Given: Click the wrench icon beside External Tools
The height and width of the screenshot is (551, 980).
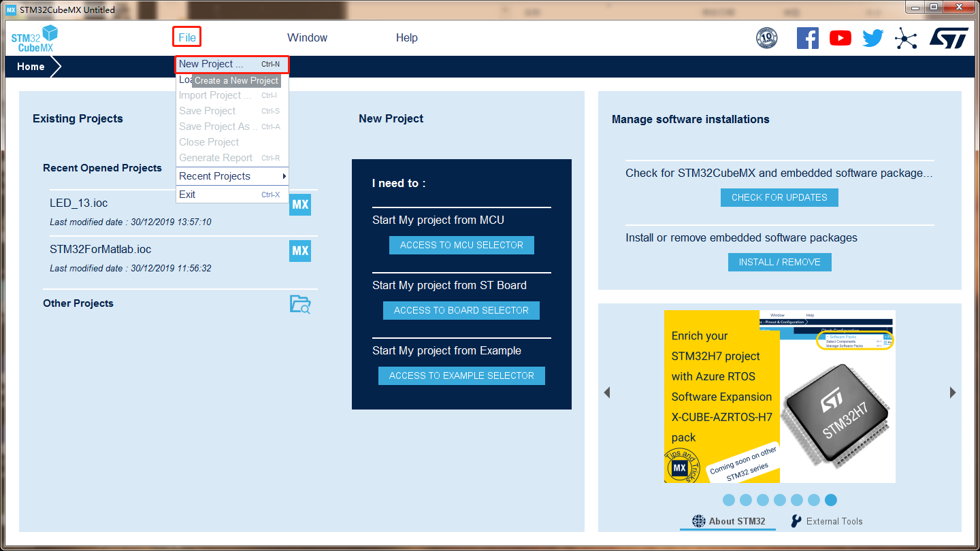Looking at the screenshot, I should (796, 521).
